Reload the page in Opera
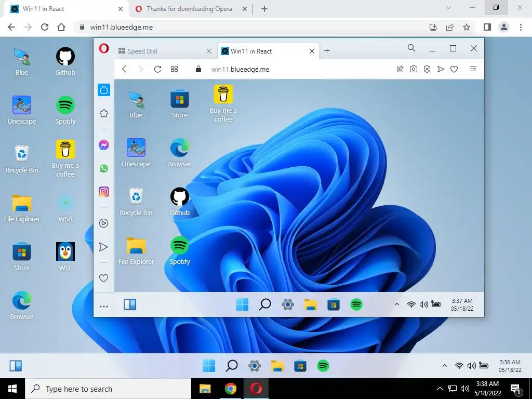 [158, 69]
